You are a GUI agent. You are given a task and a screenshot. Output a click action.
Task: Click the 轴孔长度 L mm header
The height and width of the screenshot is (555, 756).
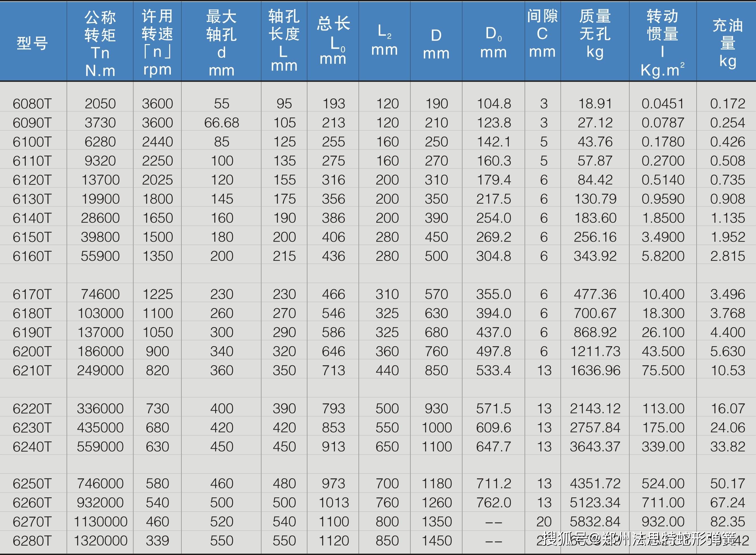284,41
